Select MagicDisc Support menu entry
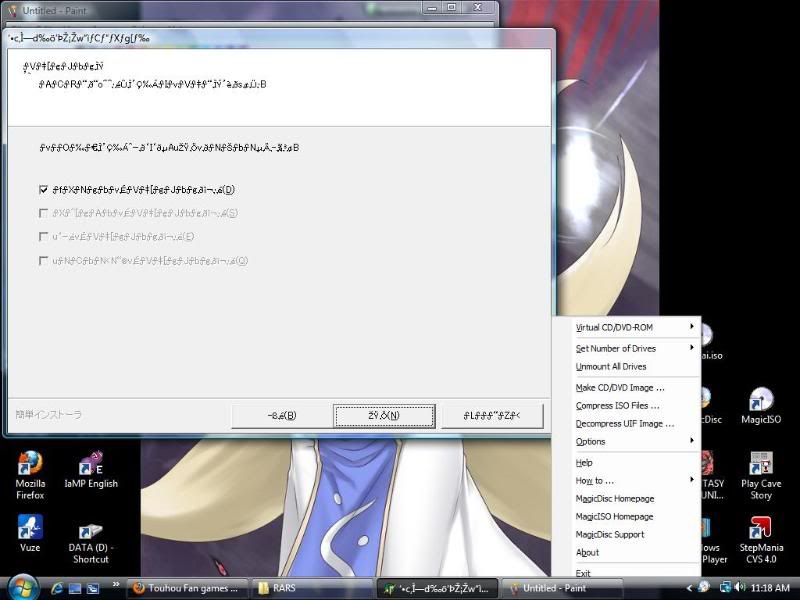Image resolution: width=800 pixels, height=600 pixels. 628,535
